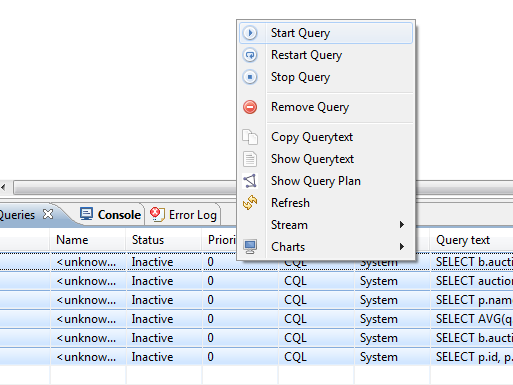The height and width of the screenshot is (385, 513).
Task: Click the Show Query Plan graph icon
Action: 250,181
